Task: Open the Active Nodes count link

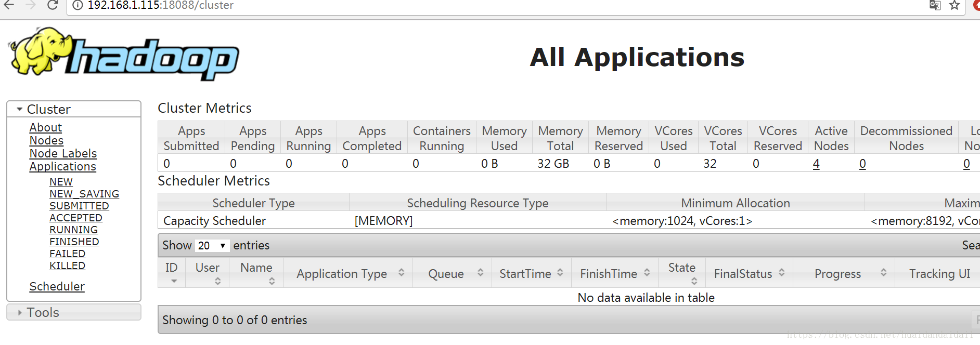Action: pyautogui.click(x=816, y=164)
